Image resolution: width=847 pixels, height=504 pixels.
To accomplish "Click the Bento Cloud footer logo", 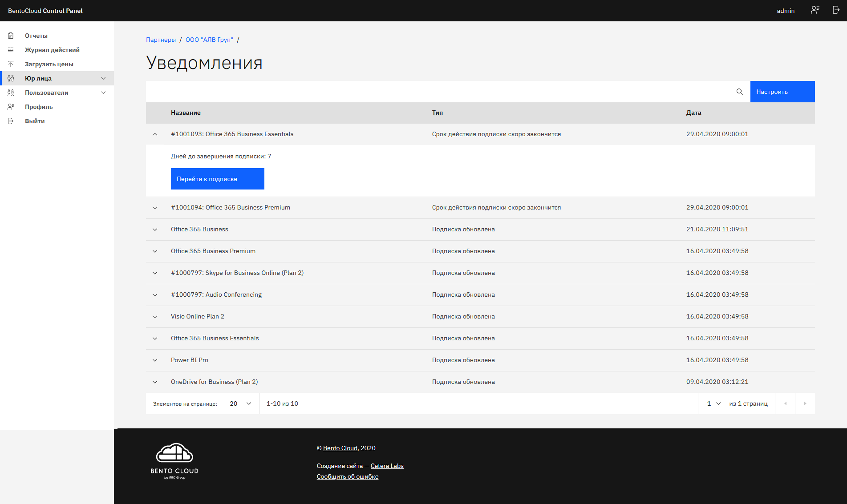I will pyautogui.click(x=174, y=461).
